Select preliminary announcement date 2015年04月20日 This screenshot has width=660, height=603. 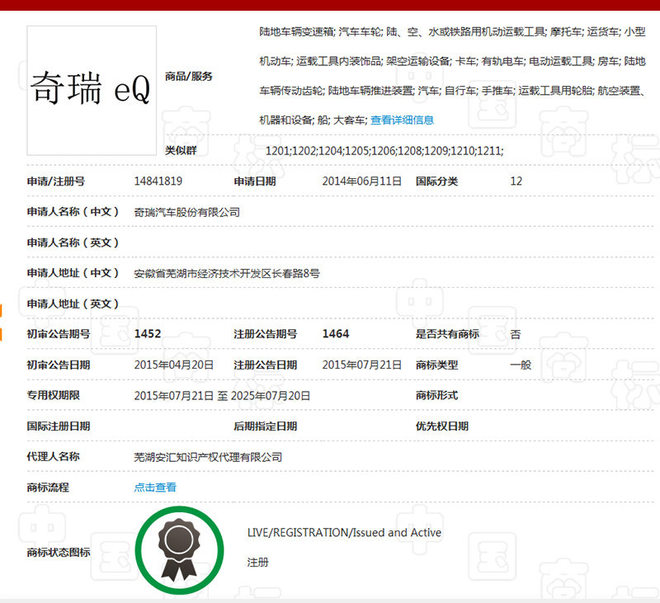174,365
